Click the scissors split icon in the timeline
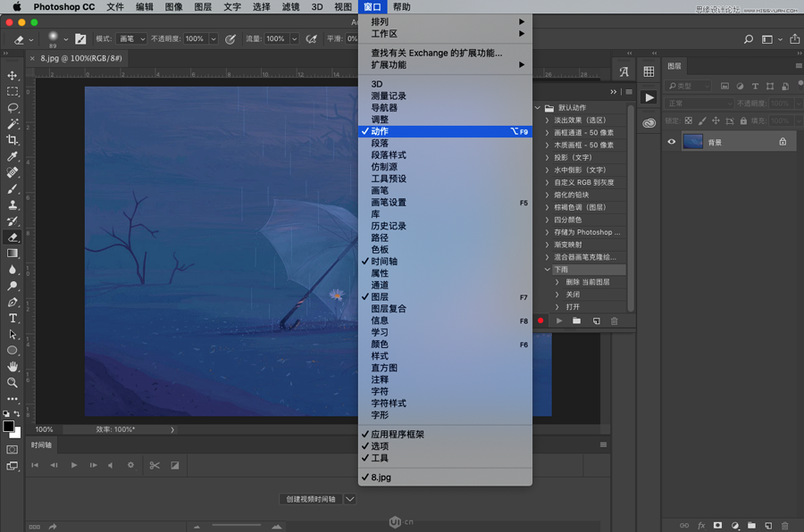804x532 pixels. tap(155, 465)
